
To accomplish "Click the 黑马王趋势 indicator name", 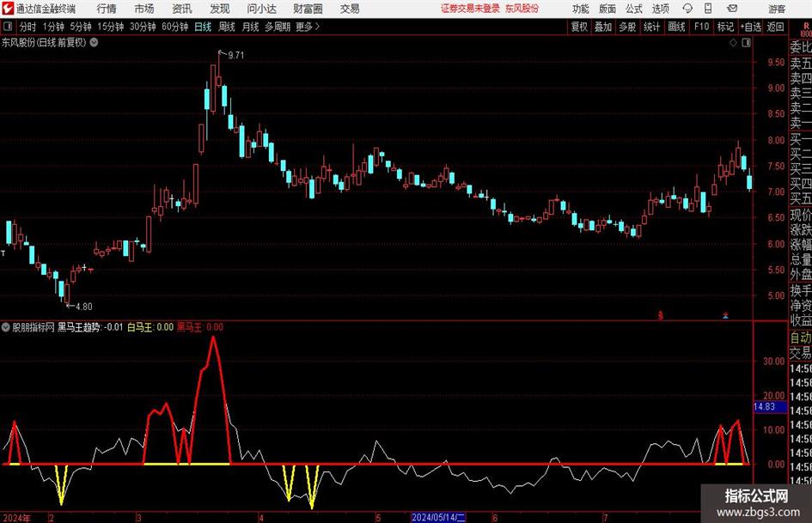I will click(79, 327).
